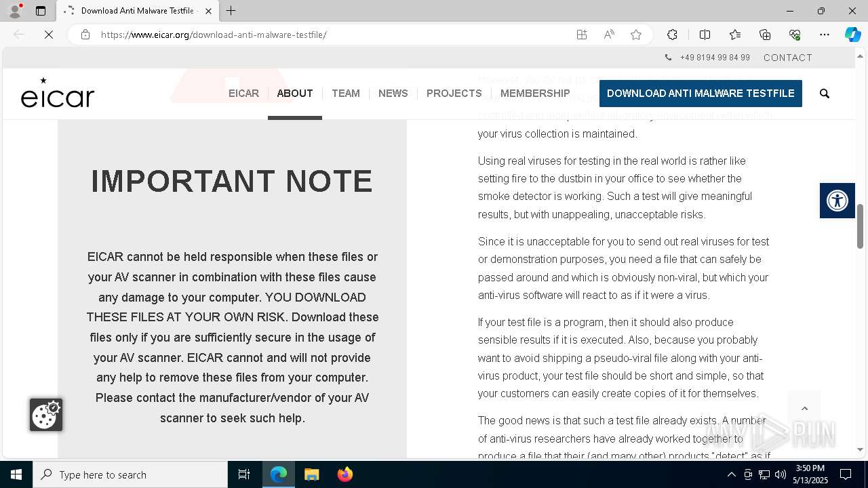Screen dimensions: 868x488
Task: Open network status tray icon
Action: click(764, 474)
